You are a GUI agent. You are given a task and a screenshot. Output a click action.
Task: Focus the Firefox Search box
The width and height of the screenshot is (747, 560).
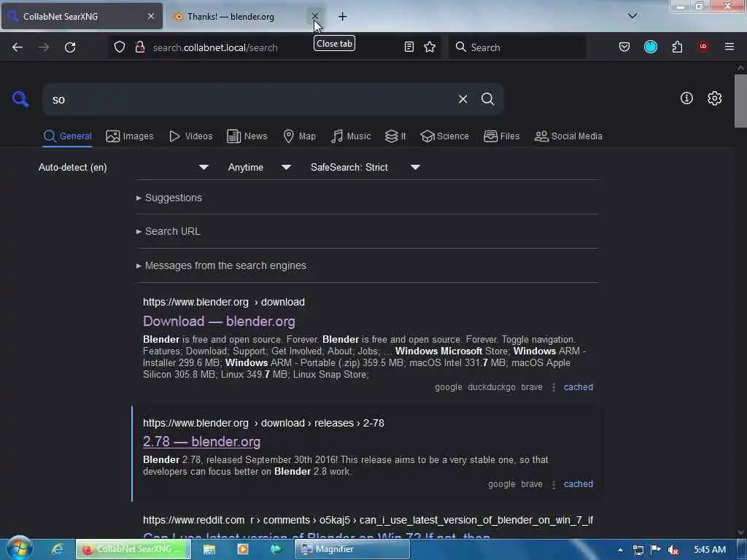click(517, 47)
